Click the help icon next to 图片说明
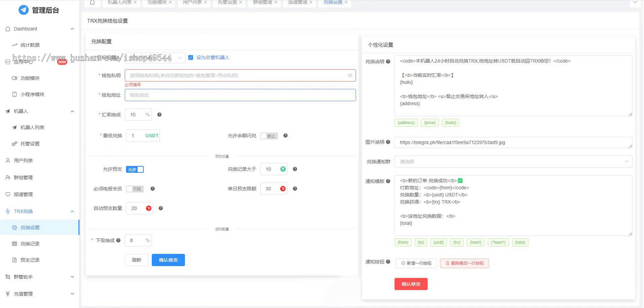 pos(388,142)
